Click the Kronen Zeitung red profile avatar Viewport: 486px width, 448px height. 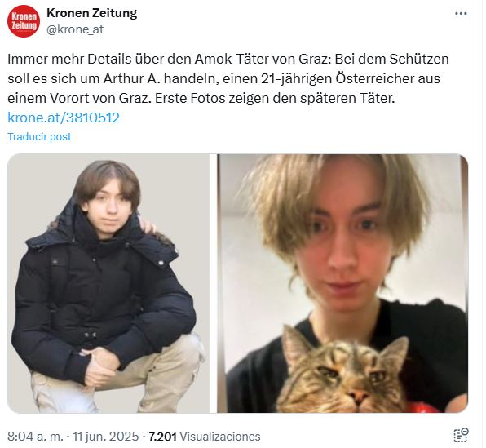[24, 21]
